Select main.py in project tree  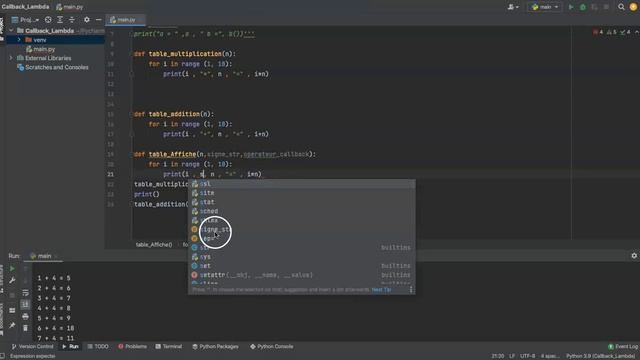(x=44, y=49)
